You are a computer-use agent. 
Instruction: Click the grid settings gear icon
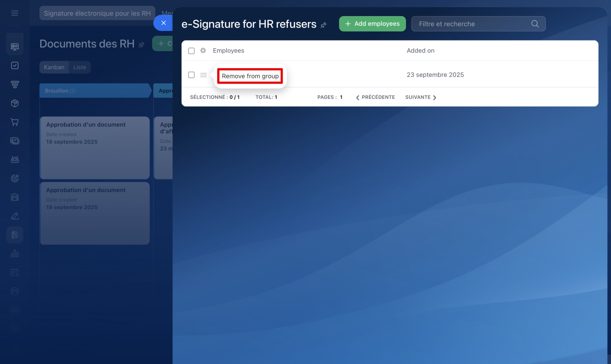click(203, 51)
